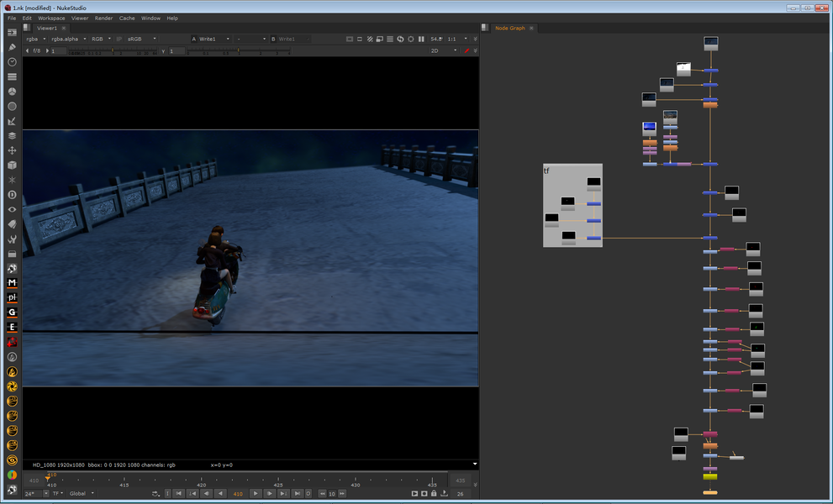Open the rgba layer dropdown
The height and width of the screenshot is (504, 833).
(x=36, y=39)
